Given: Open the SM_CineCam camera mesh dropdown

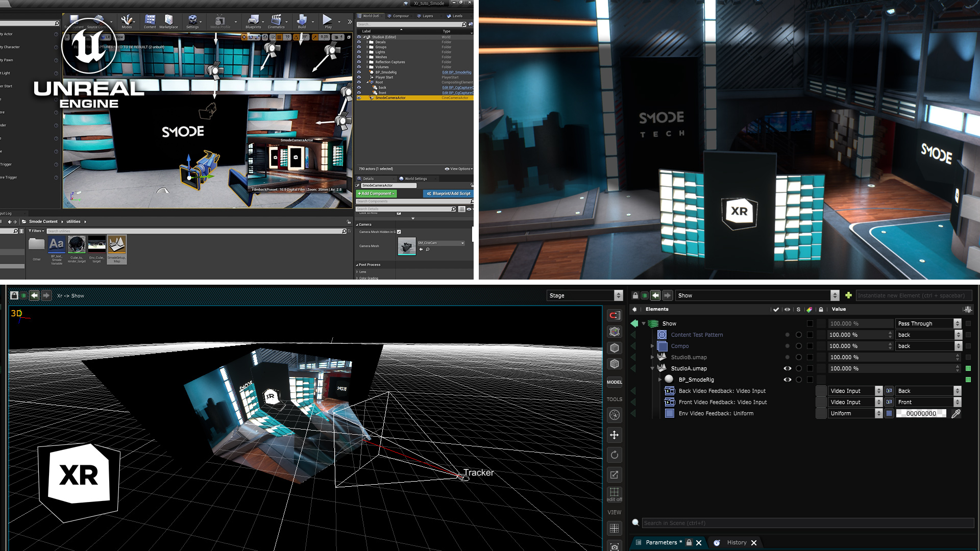Looking at the screenshot, I should click(x=441, y=243).
